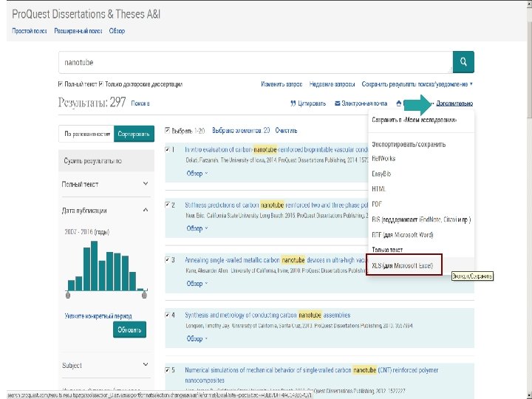
Task: Click the ProQuest Dissertations & Theses A&I title
Action: click(86, 14)
